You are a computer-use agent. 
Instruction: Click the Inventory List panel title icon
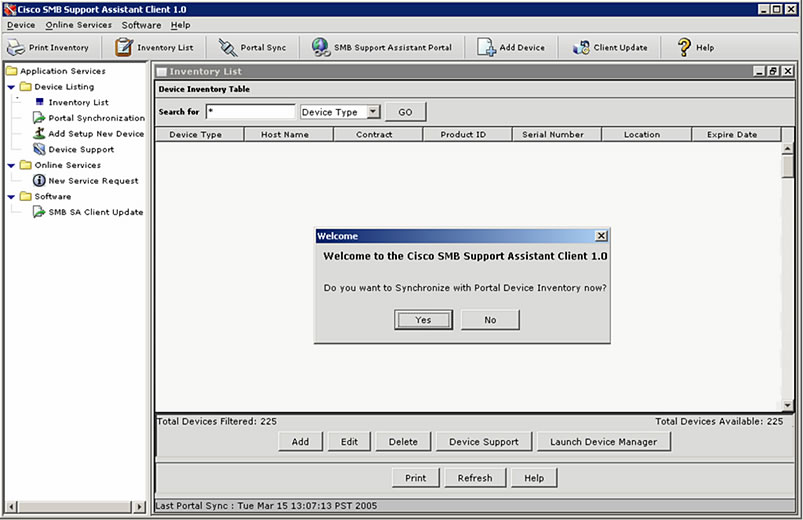(x=162, y=72)
